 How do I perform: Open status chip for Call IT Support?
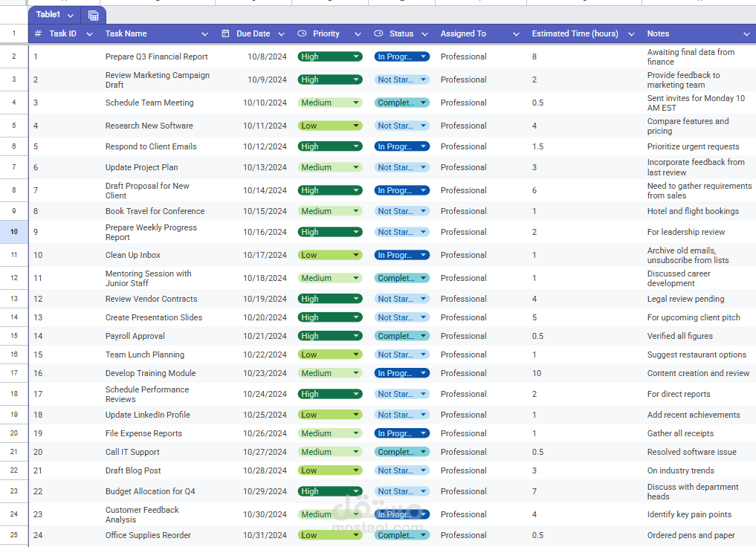pos(401,452)
